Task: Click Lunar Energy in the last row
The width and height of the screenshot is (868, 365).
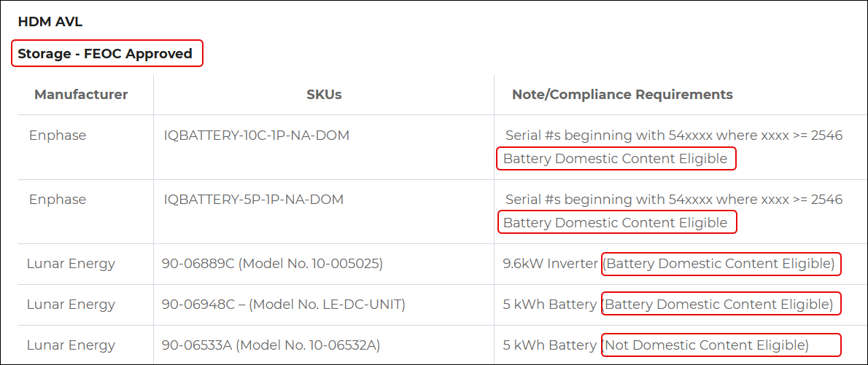Action: click(71, 345)
